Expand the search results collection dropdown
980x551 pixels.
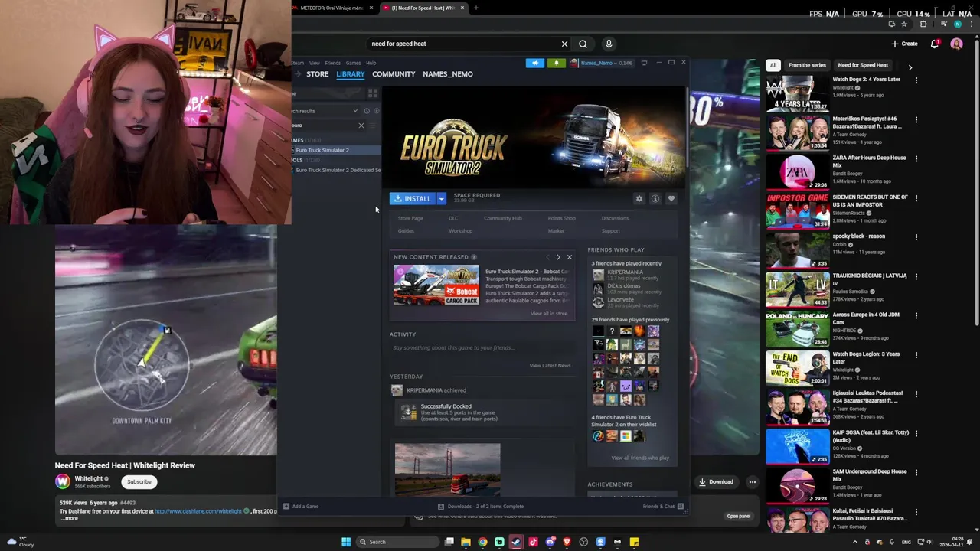pos(355,111)
